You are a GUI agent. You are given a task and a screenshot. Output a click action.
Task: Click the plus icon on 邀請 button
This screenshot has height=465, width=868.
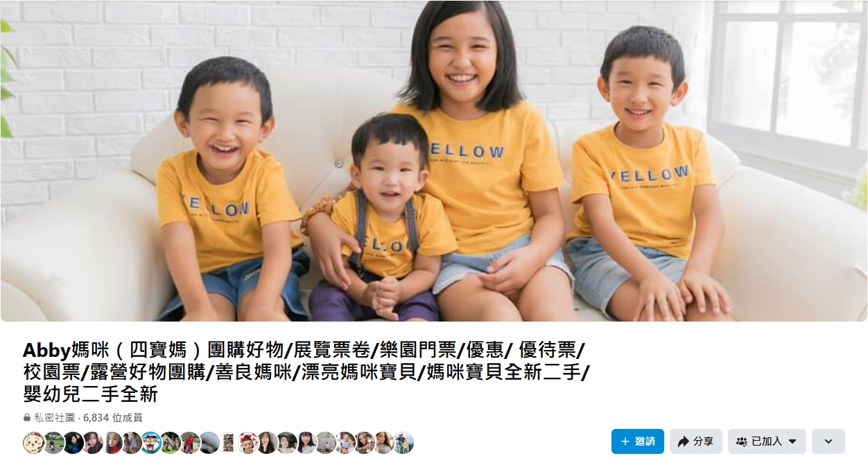point(625,441)
